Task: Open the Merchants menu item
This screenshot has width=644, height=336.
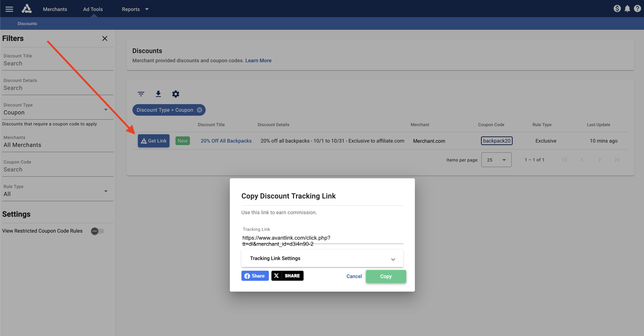Action: tap(55, 9)
